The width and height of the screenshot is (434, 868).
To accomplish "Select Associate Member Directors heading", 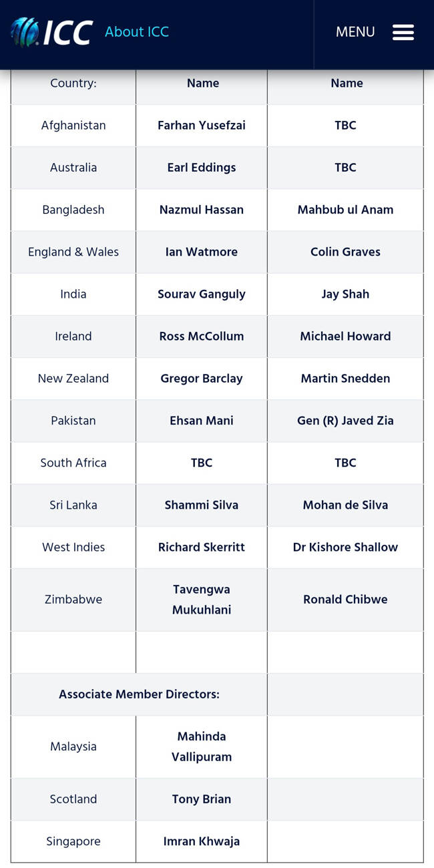I will tap(139, 694).
